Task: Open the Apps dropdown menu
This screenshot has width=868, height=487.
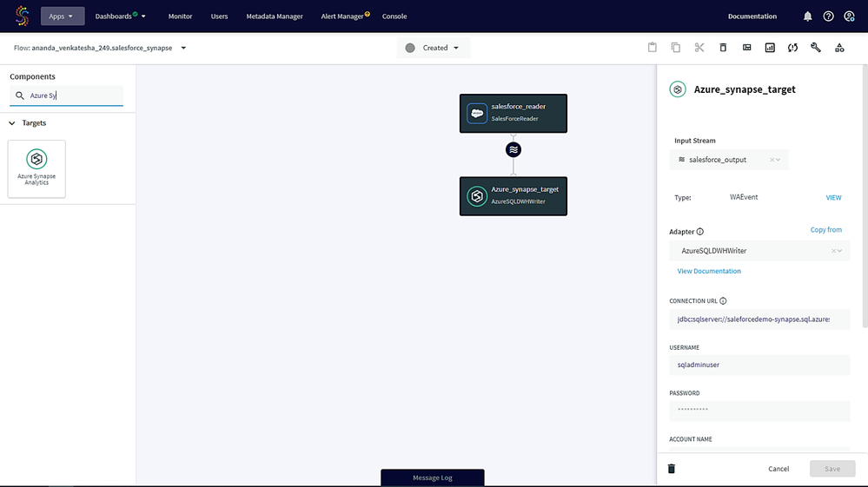Action: pos(62,16)
